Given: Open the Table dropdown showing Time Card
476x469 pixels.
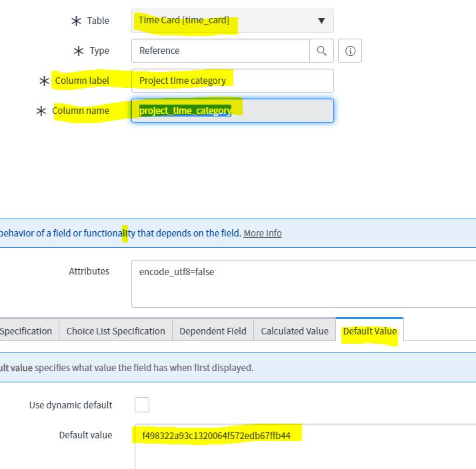Looking at the screenshot, I should (x=233, y=21).
